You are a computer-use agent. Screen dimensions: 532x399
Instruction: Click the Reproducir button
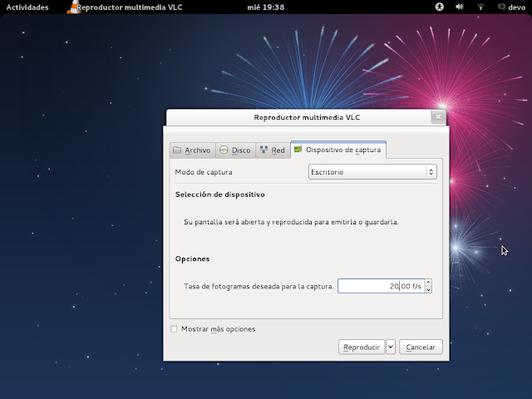pyautogui.click(x=362, y=347)
